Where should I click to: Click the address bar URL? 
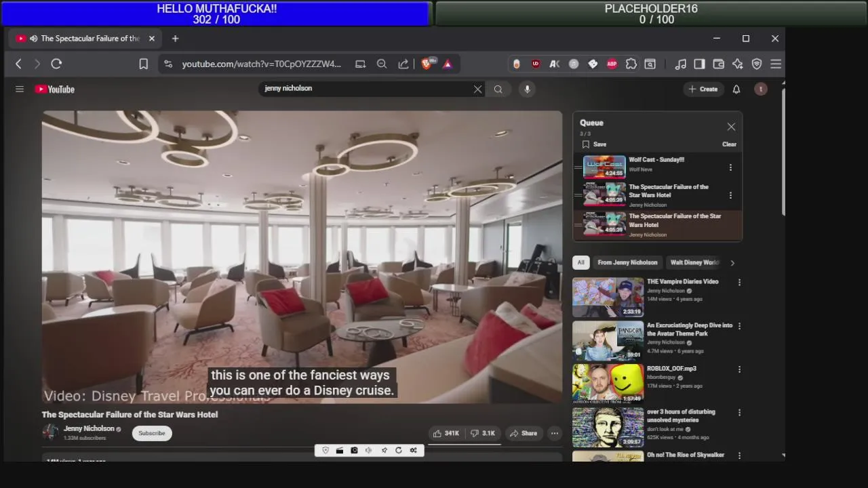(261, 64)
